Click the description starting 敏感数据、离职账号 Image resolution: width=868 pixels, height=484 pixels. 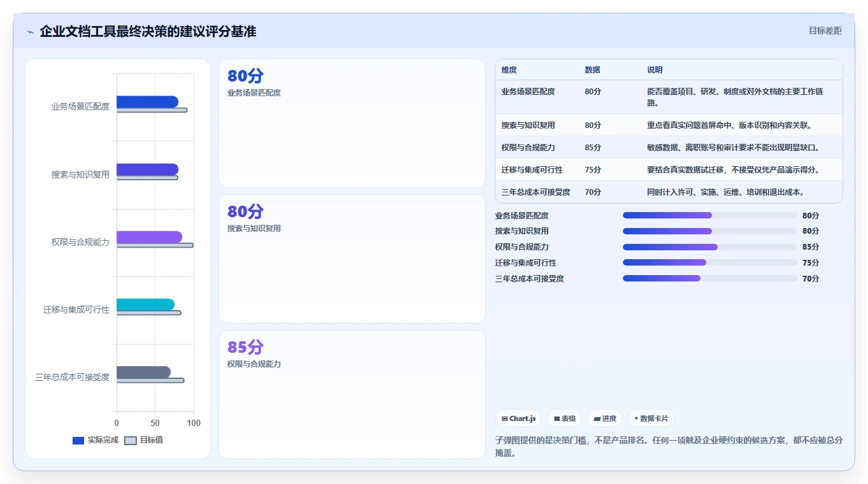733,148
